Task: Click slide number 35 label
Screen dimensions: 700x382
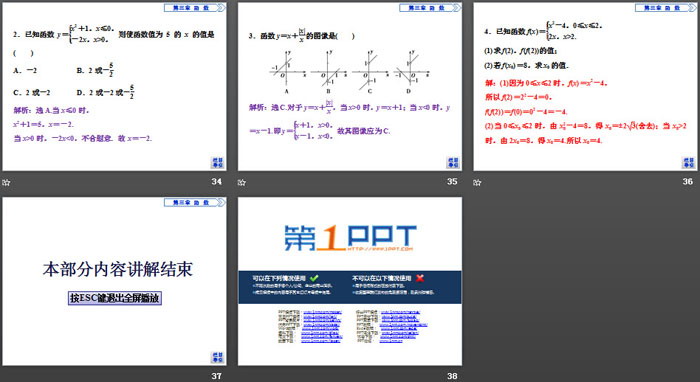Action: tap(452, 181)
